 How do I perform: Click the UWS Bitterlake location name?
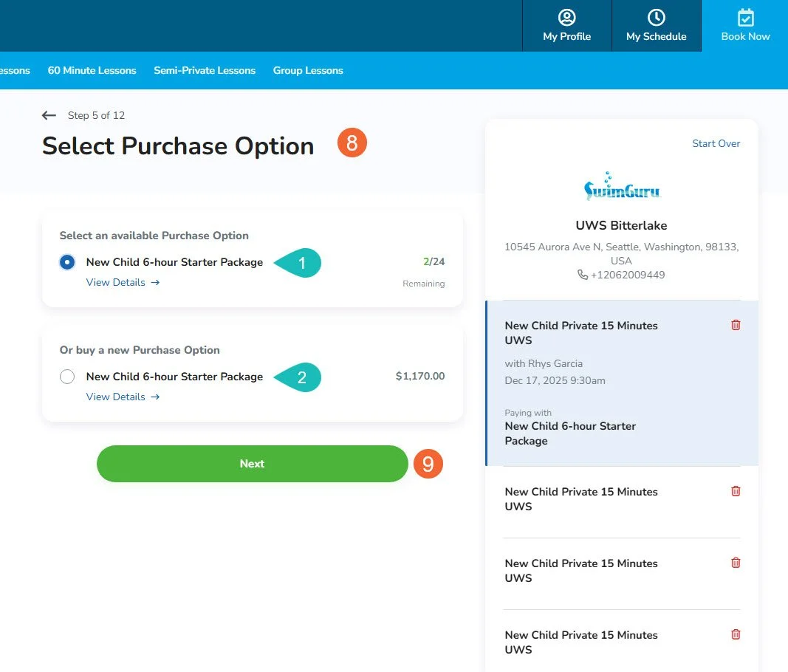coord(621,225)
